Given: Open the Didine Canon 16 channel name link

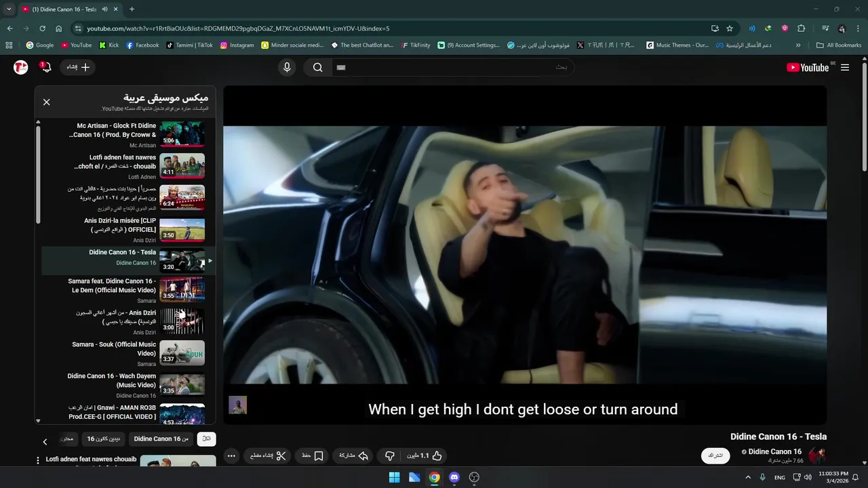Looking at the screenshot, I should (x=774, y=451).
